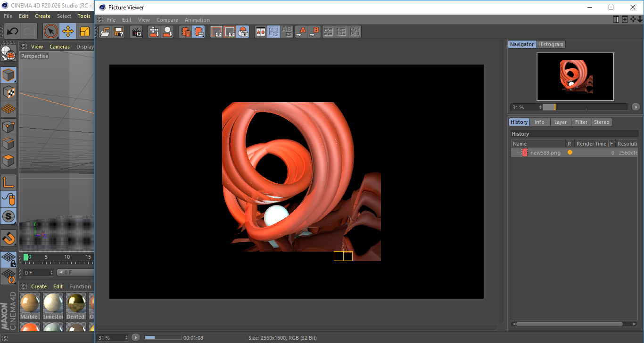Open the Navigator zoom percent field spinner
The height and width of the screenshot is (343, 644).
tap(541, 107)
